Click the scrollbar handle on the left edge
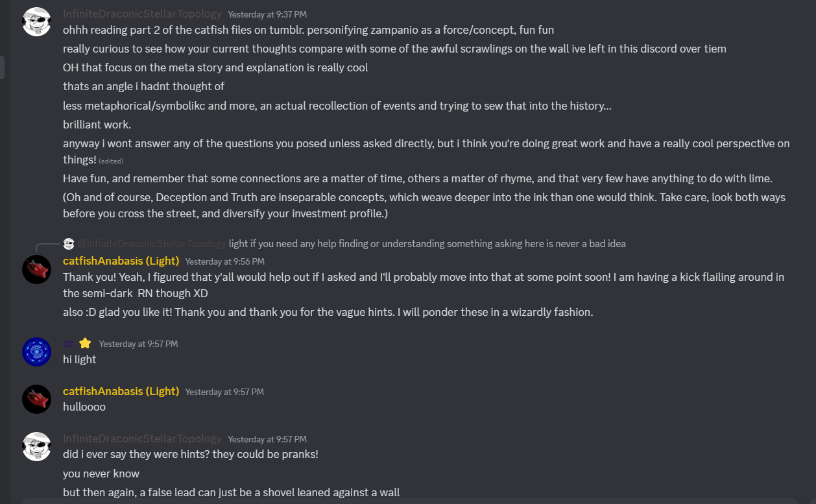816x504 pixels. pos(2,67)
